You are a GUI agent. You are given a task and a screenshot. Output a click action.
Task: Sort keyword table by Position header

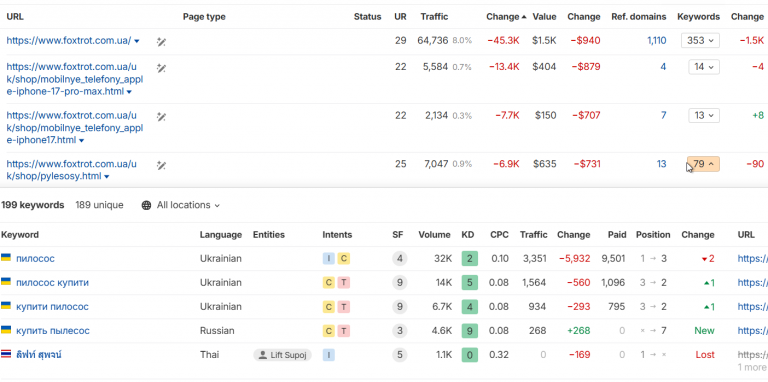(x=653, y=235)
